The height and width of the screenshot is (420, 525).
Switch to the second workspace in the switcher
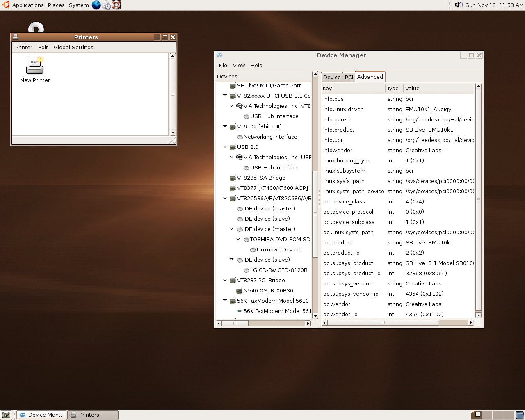click(x=487, y=415)
